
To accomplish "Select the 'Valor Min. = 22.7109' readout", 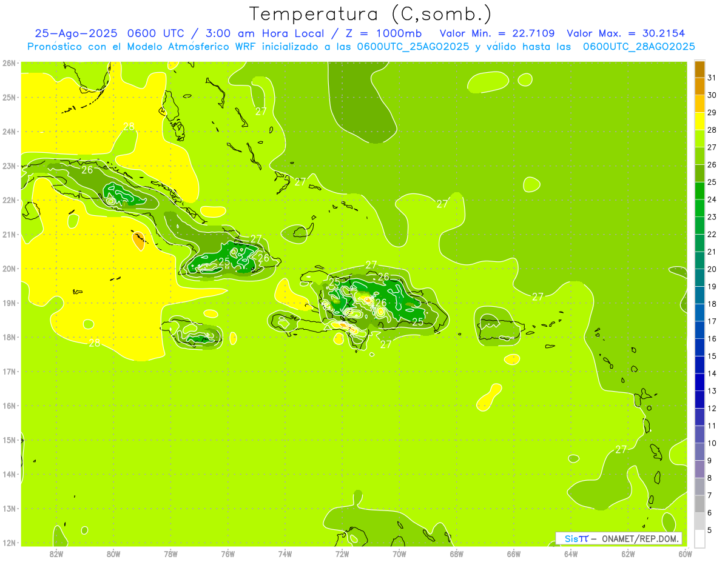I will (x=497, y=33).
